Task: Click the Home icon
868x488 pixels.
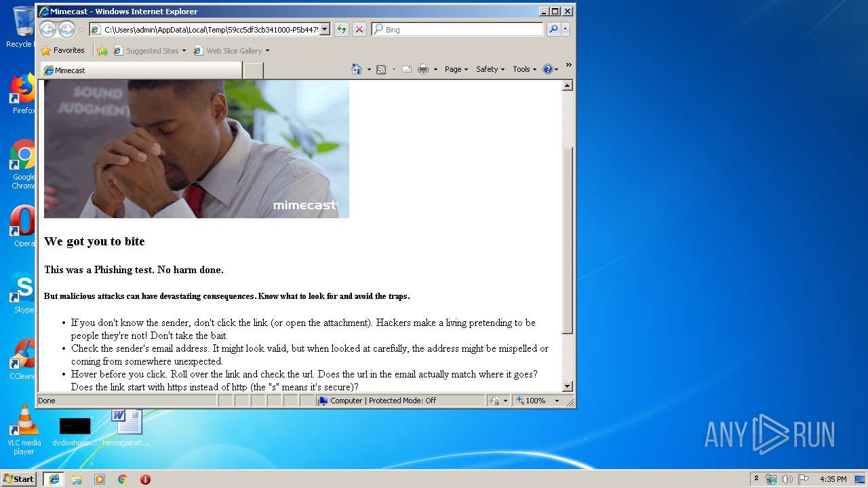Action: 357,69
